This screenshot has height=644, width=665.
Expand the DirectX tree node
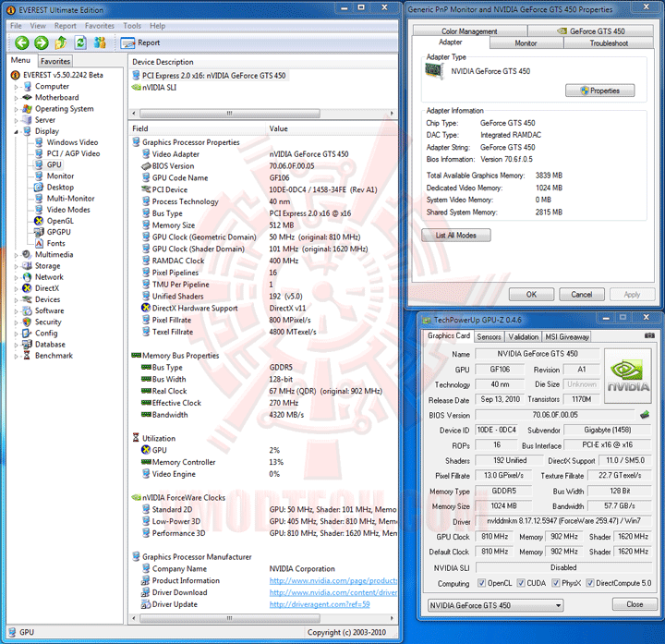pyautogui.click(x=16, y=289)
